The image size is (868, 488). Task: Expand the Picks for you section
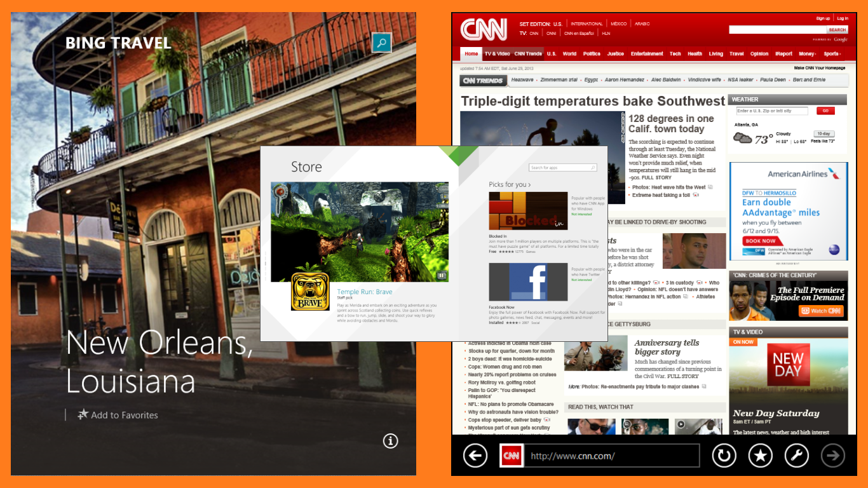tap(510, 184)
